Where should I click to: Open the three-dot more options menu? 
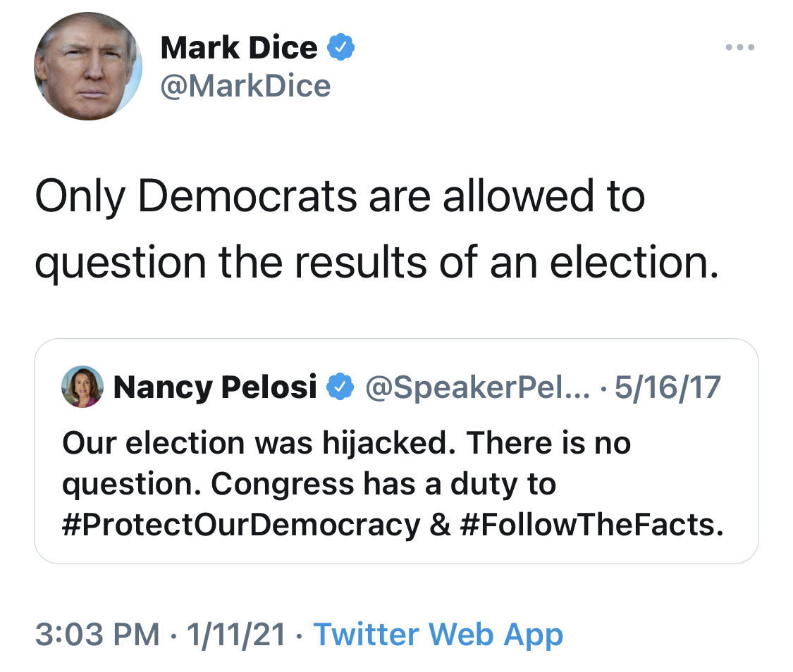coord(740,48)
